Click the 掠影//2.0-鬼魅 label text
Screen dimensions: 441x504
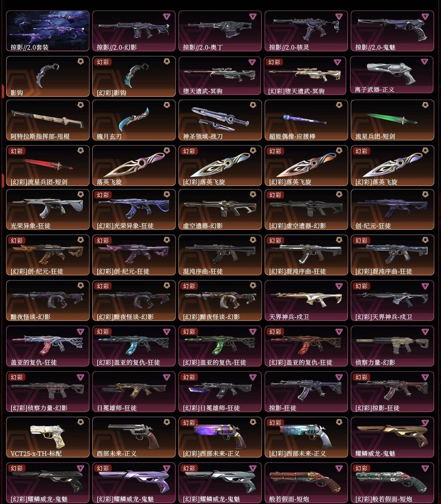375,47
